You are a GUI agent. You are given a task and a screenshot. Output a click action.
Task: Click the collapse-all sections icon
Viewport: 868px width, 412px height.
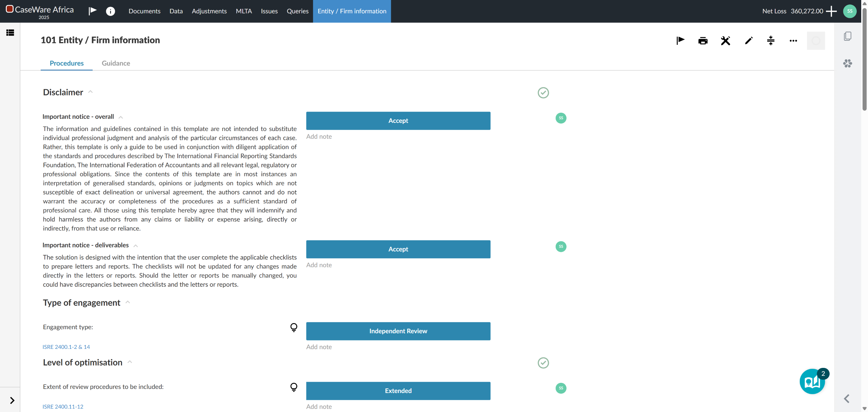coord(771,41)
